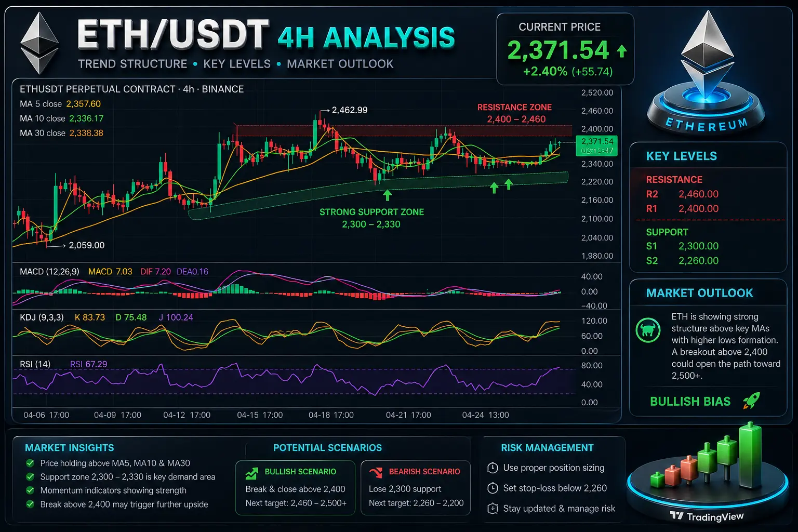The width and height of the screenshot is (798, 532).
Task: Click the icon beside Set stop-loss below 2,260
Action: pos(493,488)
